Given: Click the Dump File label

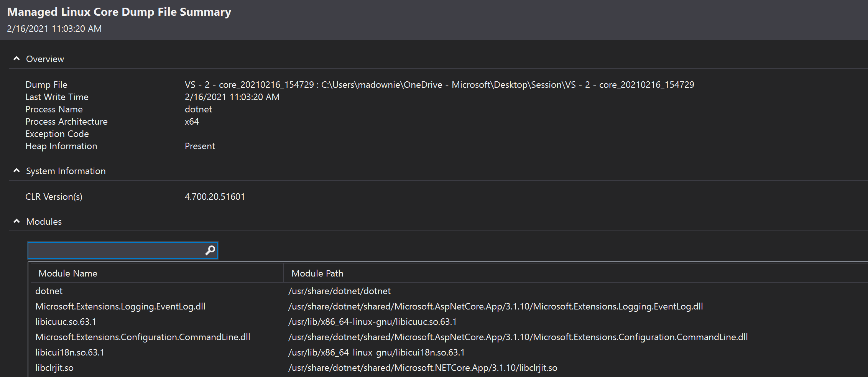Looking at the screenshot, I should [46, 85].
